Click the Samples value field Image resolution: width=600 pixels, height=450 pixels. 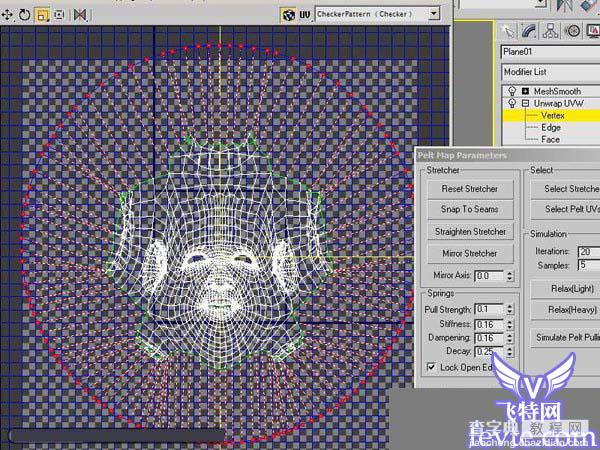589,265
